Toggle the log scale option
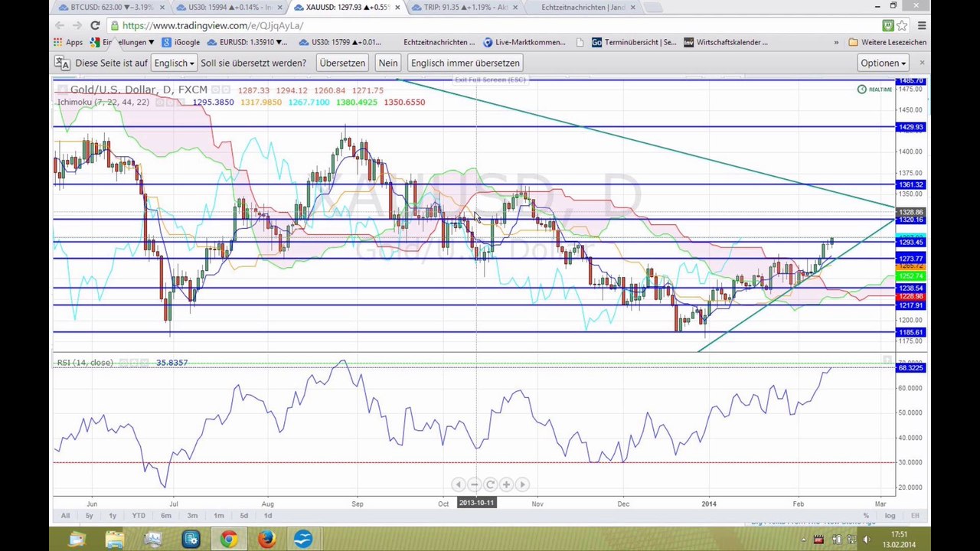The width and height of the screenshot is (980, 551). pos(890,516)
